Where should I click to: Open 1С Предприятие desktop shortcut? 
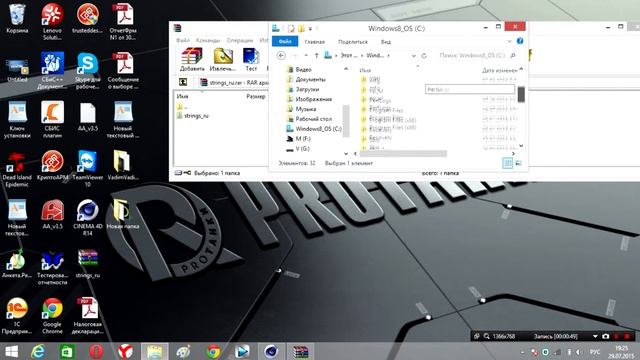click(x=17, y=316)
